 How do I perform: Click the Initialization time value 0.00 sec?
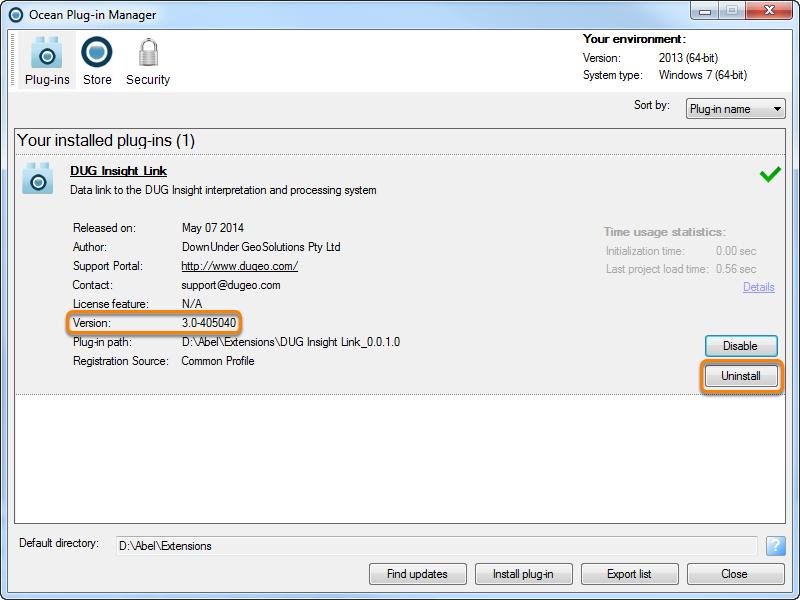tap(736, 251)
